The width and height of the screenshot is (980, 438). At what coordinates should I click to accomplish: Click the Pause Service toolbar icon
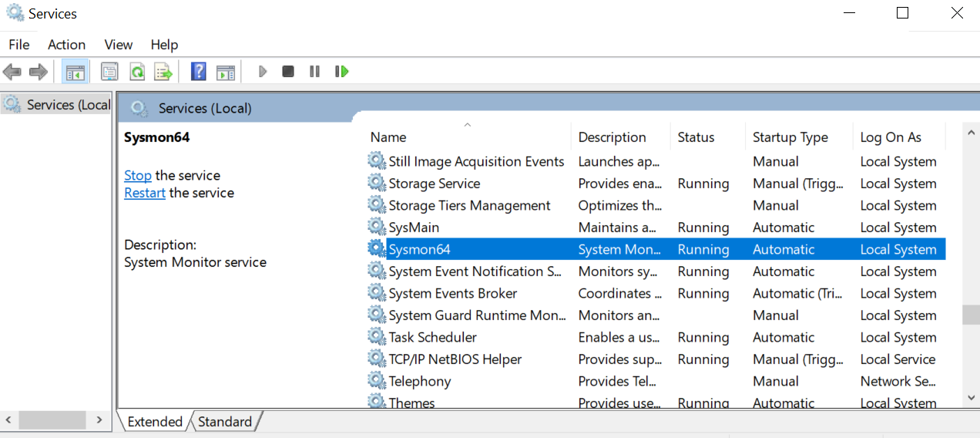pyautogui.click(x=314, y=72)
